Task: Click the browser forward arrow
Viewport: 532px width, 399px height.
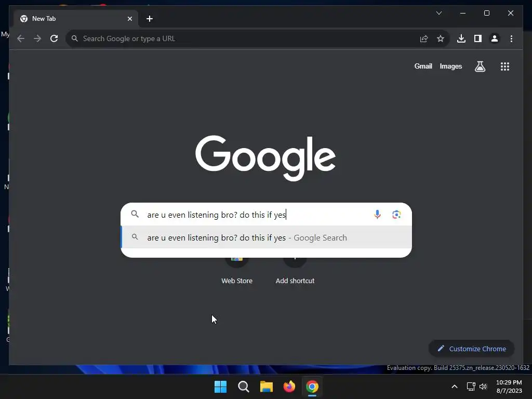Action: click(x=37, y=38)
